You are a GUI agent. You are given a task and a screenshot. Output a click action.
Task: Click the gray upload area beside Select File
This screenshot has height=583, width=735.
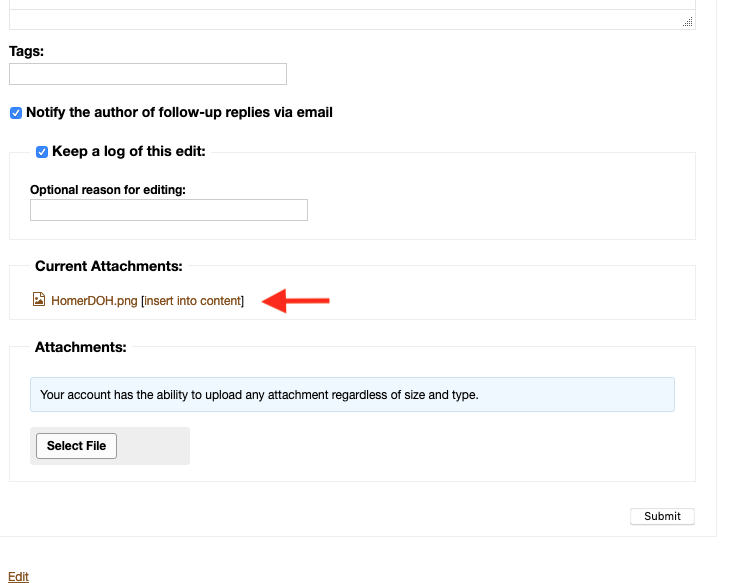153,446
